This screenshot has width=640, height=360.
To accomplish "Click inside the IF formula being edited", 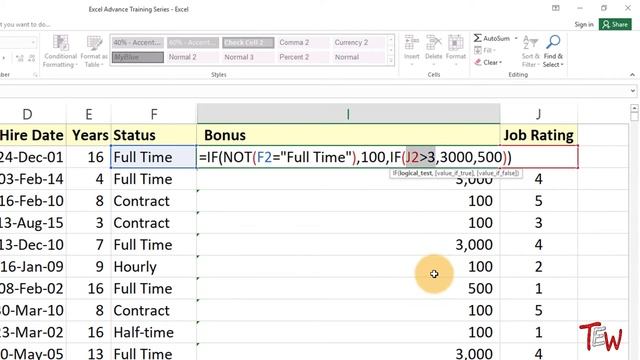I will coord(354,157).
